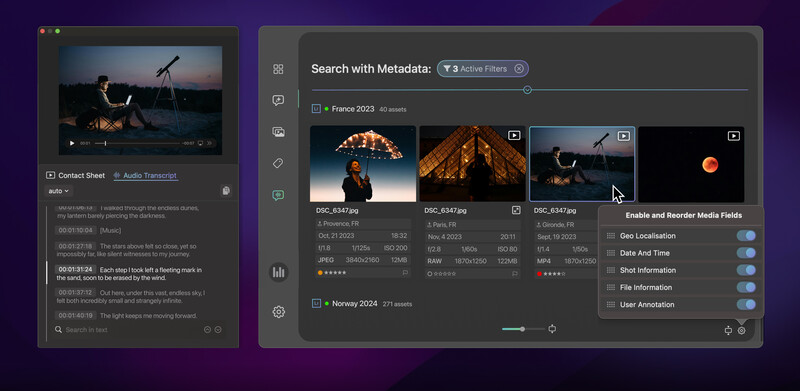Image resolution: width=800 pixels, height=391 pixels.
Task: Jump to timestamp 00:01:31:24
Action: tap(76, 270)
